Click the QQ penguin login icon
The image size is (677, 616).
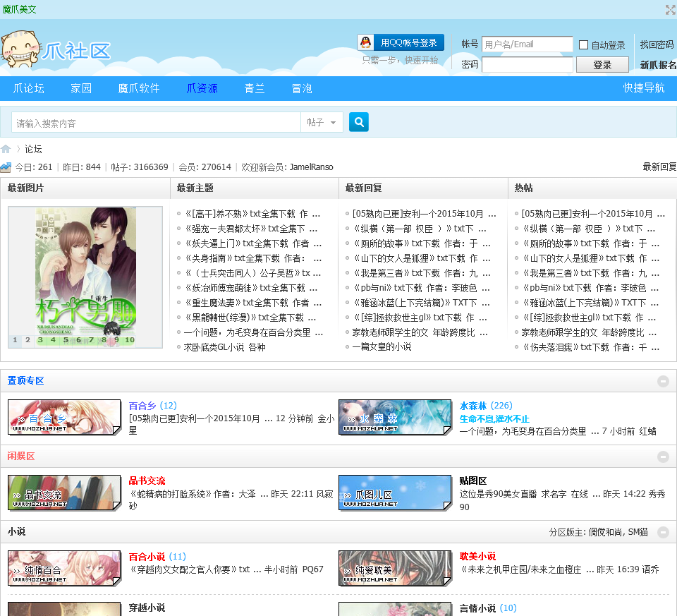(365, 42)
